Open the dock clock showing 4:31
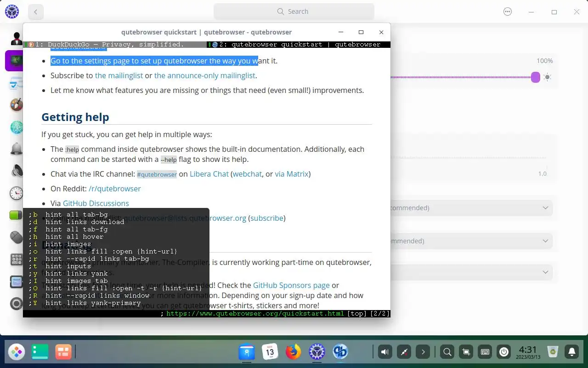This screenshot has width=588, height=368. (528, 352)
